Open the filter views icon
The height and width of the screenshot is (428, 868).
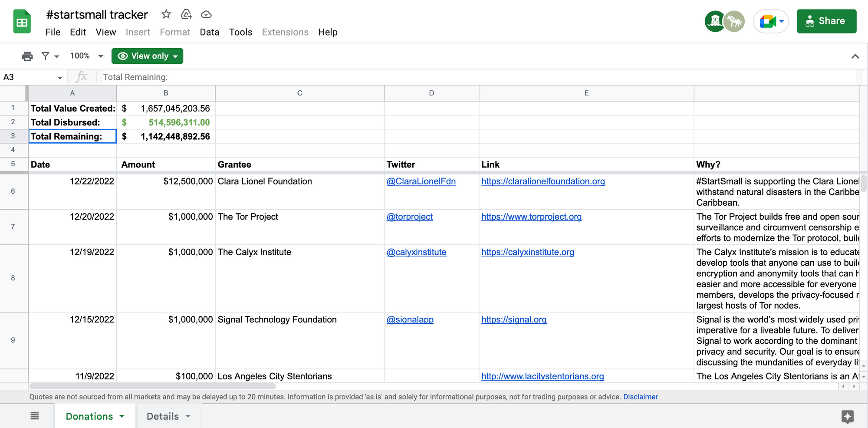[45, 56]
